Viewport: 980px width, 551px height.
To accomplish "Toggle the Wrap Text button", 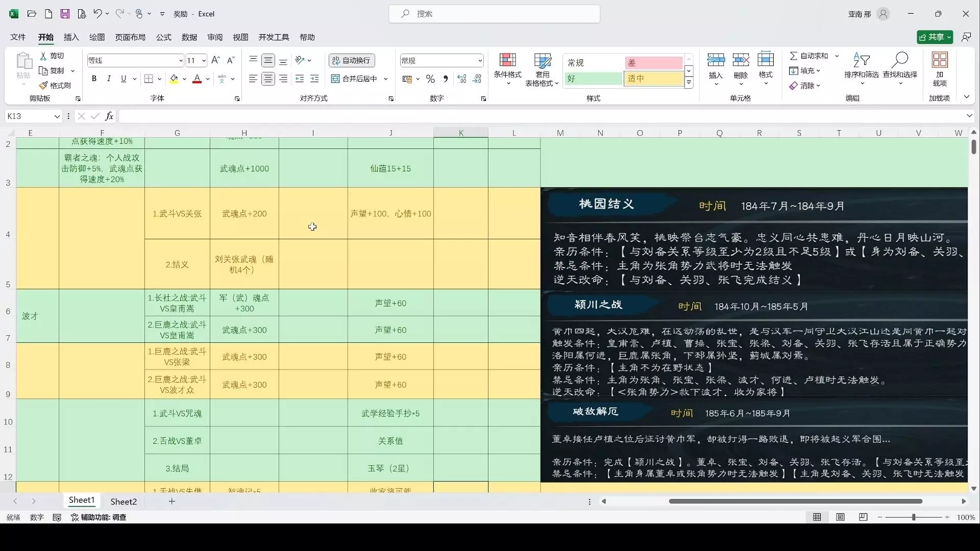I will click(352, 60).
